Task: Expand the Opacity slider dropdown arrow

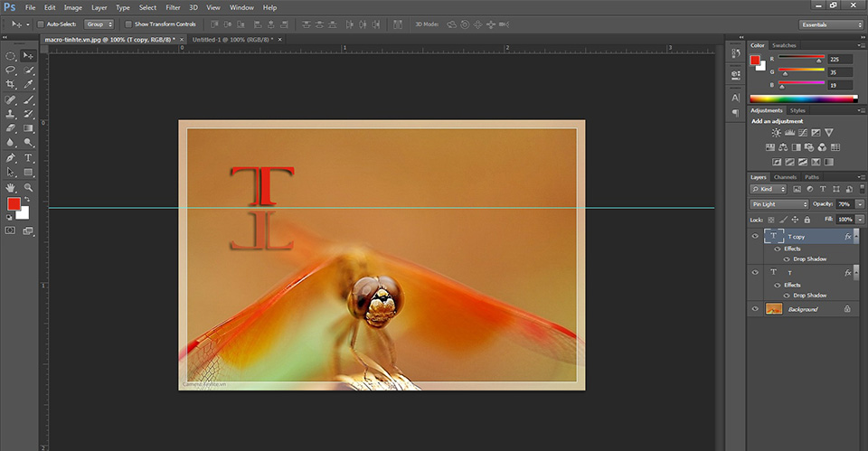Action: coord(860,204)
